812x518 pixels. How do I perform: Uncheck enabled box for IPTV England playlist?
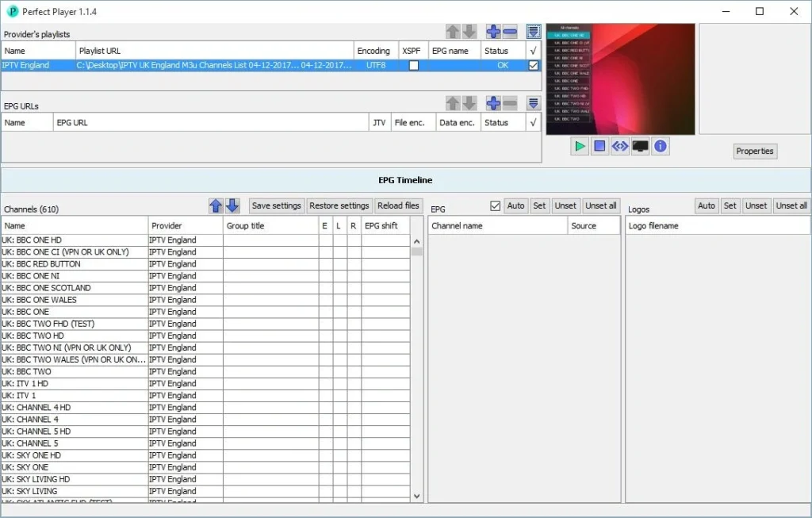(534, 65)
